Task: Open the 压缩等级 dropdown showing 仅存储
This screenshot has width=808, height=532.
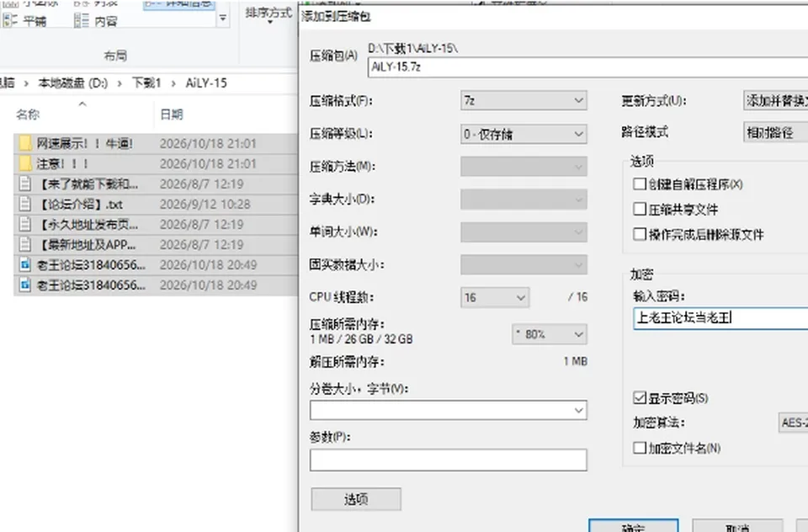Action: pyautogui.click(x=524, y=134)
